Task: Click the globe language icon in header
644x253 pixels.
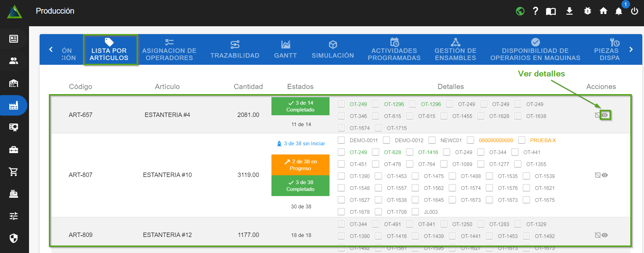Action: 520,11
